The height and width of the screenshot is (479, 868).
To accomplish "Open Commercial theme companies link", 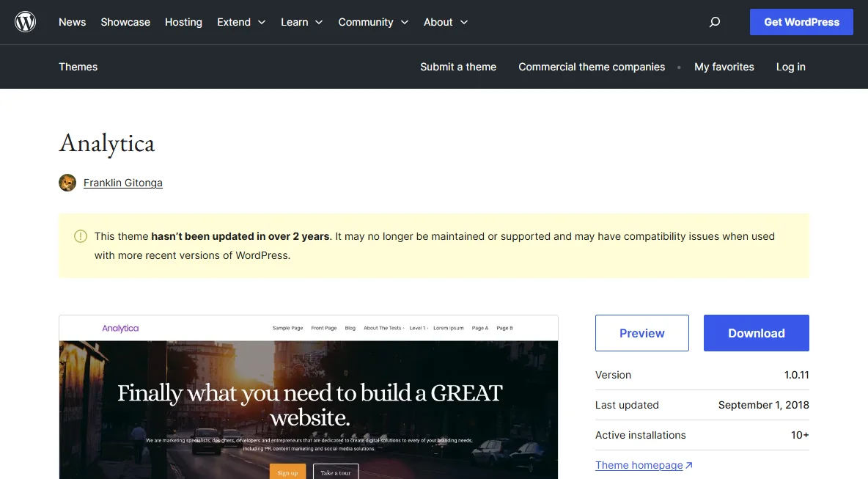I will coord(591,67).
